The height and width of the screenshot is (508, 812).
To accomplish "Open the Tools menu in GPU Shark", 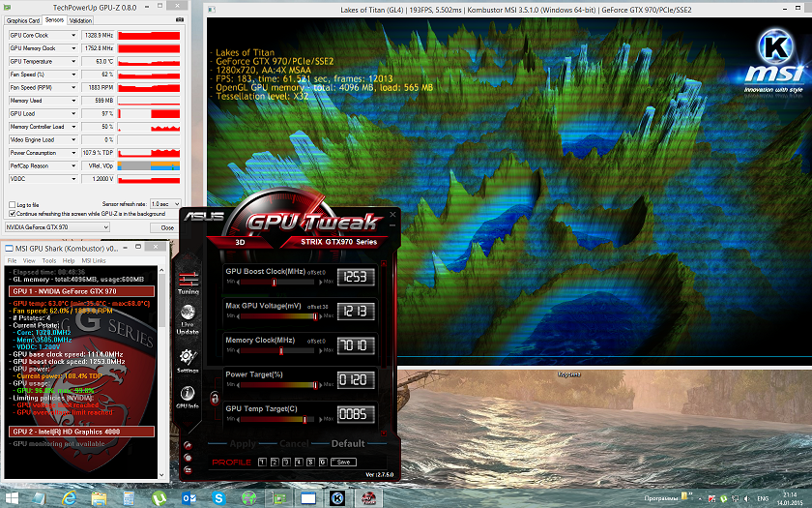I will (x=46, y=260).
